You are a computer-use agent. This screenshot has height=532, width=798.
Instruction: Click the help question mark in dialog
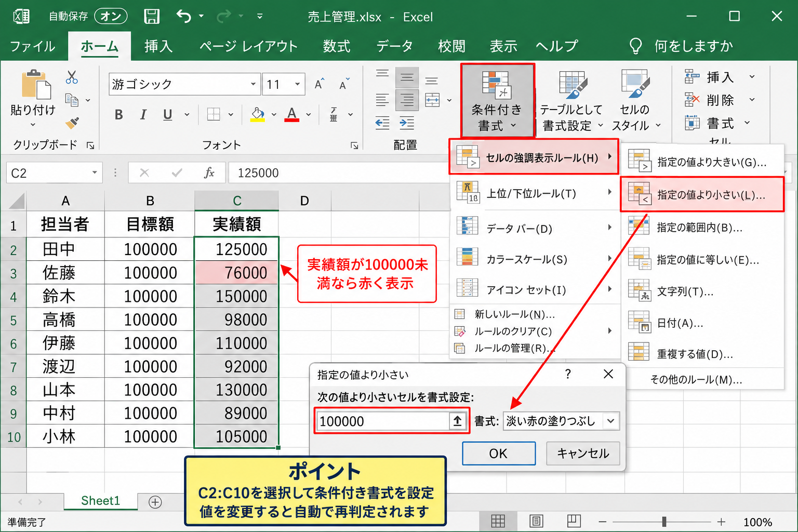click(568, 374)
